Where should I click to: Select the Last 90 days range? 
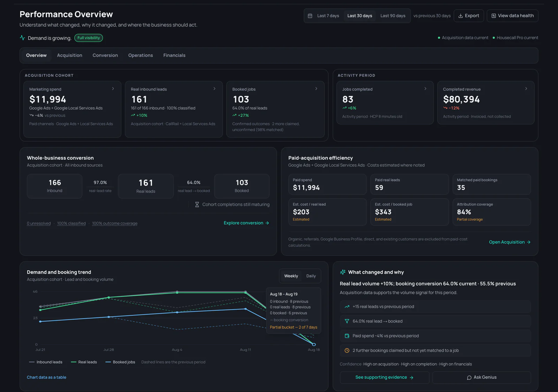pos(393,16)
